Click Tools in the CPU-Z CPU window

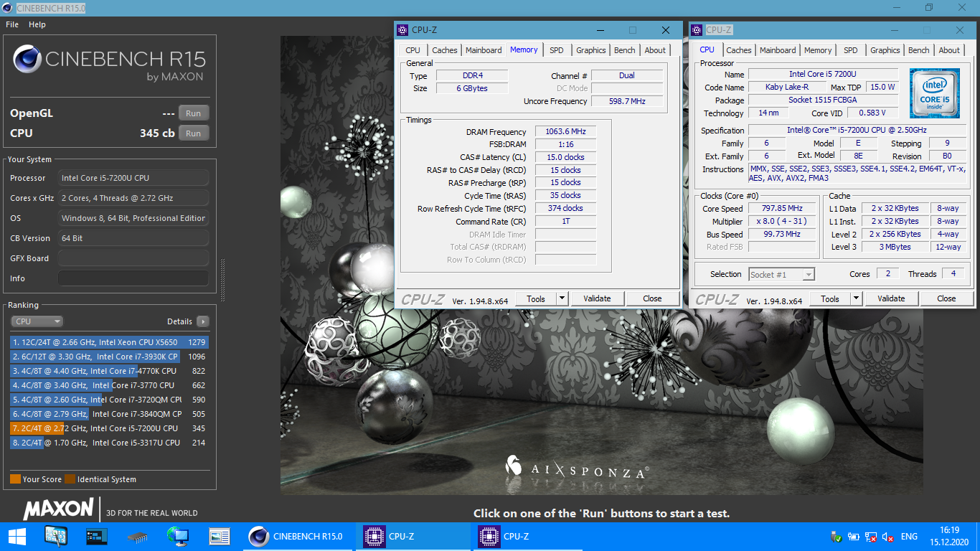830,299
